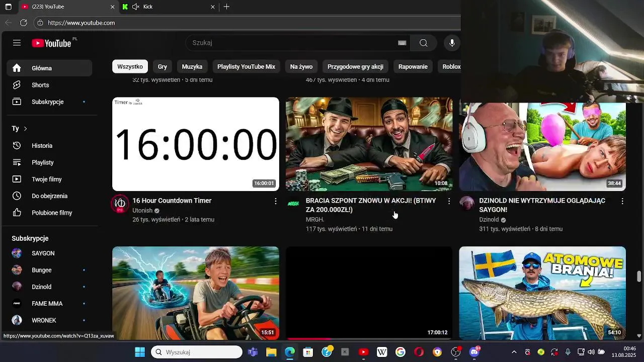
Task: Go to the YouTube logo home link
Action: [x=52, y=43]
